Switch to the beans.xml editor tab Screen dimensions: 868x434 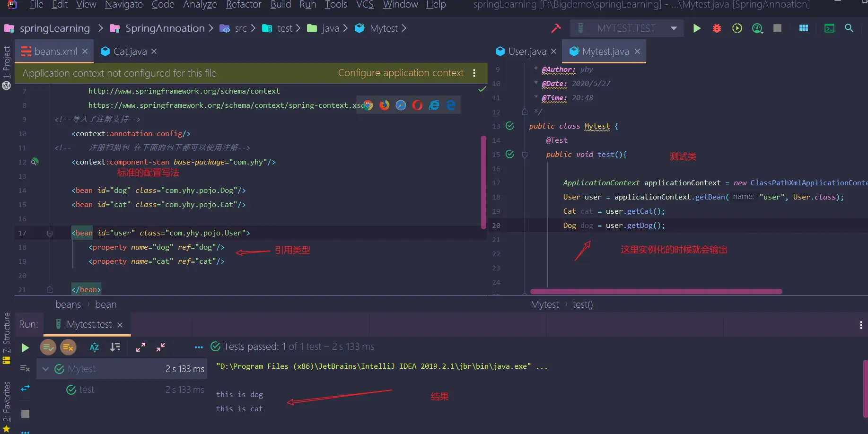[55, 52]
